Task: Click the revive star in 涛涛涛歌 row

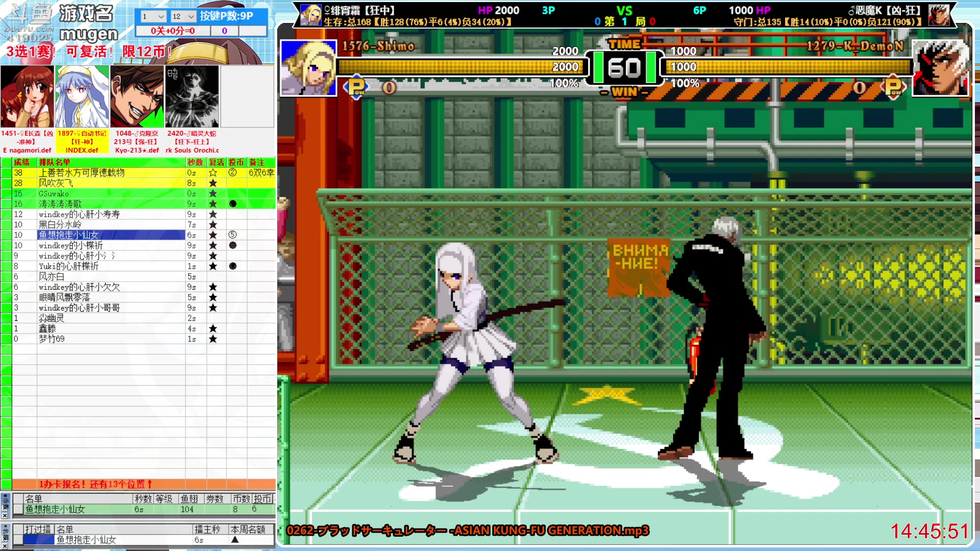Action: click(213, 204)
